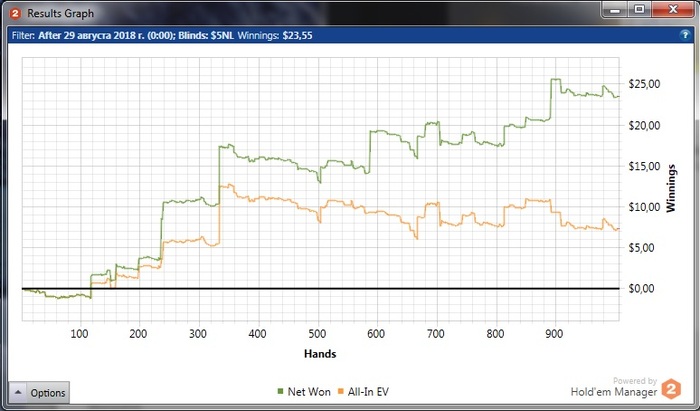
Task: Click the Net Won legend label
Action: coord(309,392)
